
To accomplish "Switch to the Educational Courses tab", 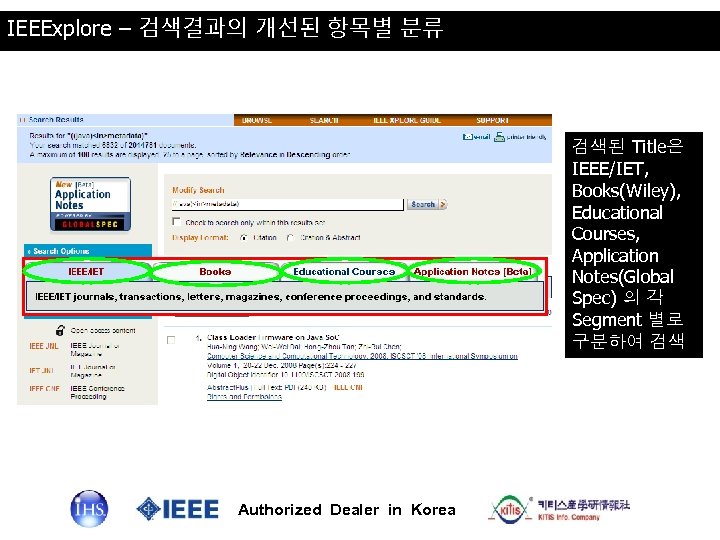I will click(x=344, y=272).
